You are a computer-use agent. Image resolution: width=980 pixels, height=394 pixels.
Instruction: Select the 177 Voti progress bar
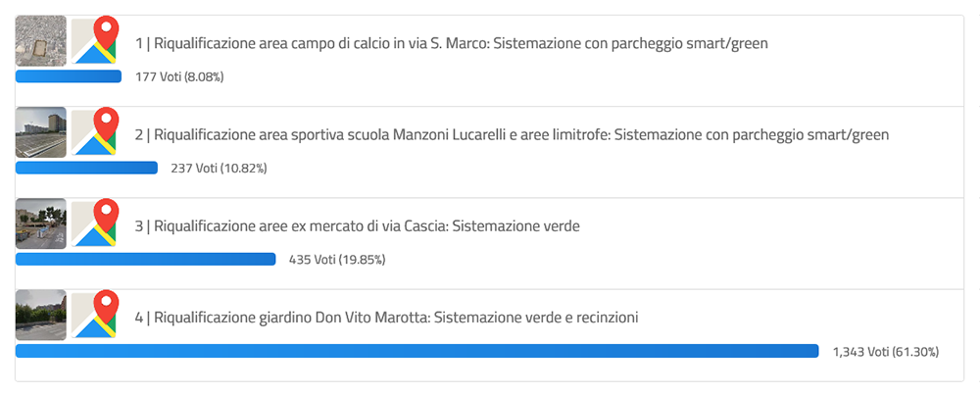point(69,76)
